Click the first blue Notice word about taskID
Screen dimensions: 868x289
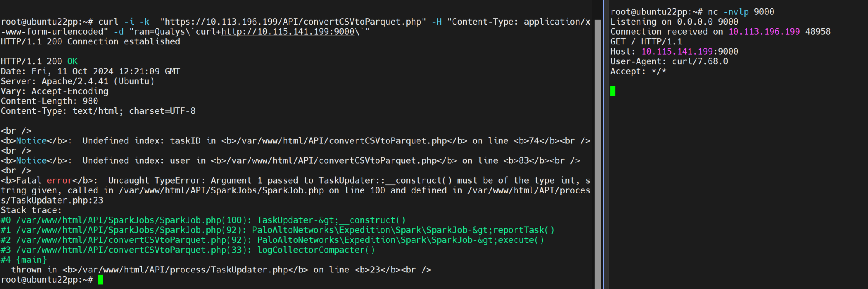[x=31, y=141]
